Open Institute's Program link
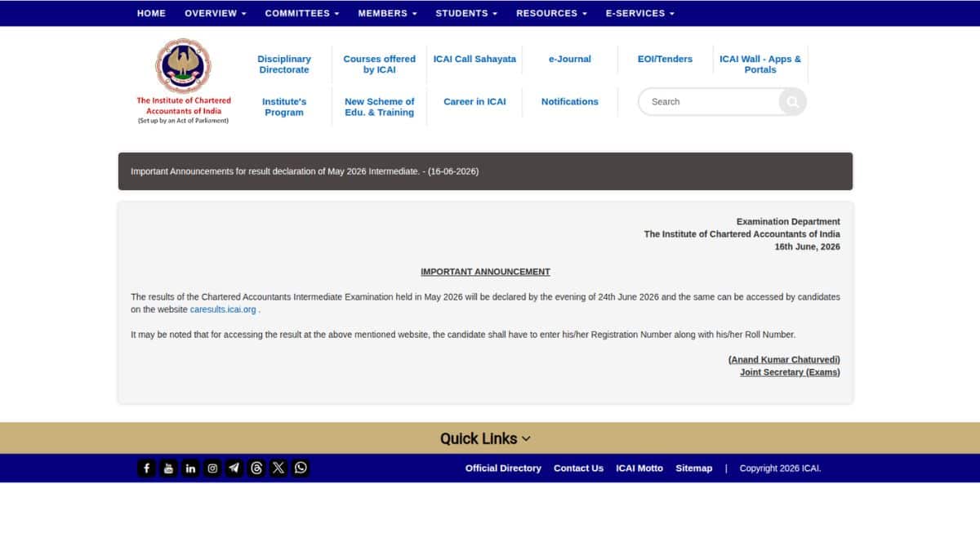 point(284,107)
